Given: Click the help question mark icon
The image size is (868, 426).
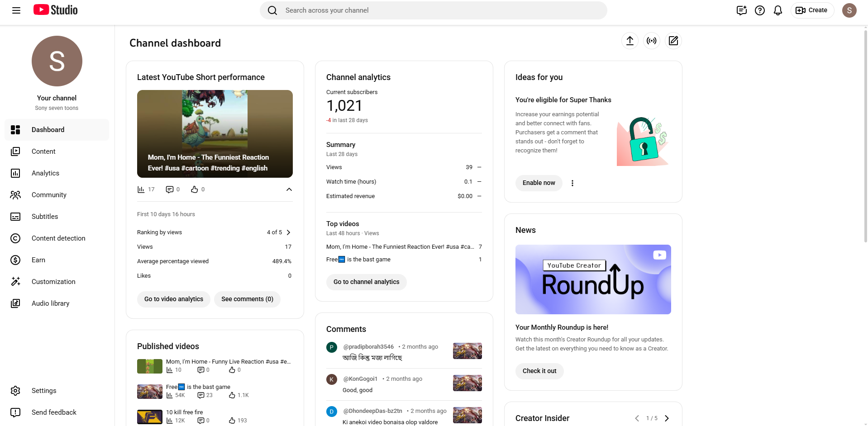Looking at the screenshot, I should point(759,10).
